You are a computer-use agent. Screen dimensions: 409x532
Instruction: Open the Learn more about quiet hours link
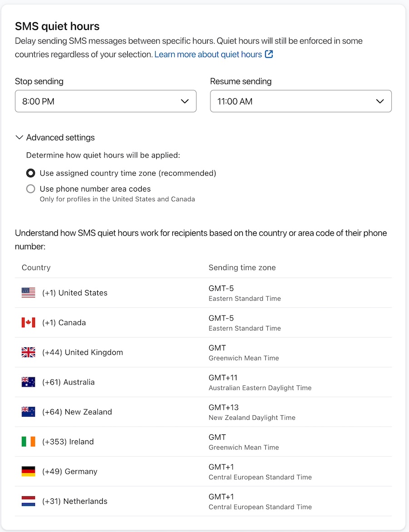(x=208, y=54)
